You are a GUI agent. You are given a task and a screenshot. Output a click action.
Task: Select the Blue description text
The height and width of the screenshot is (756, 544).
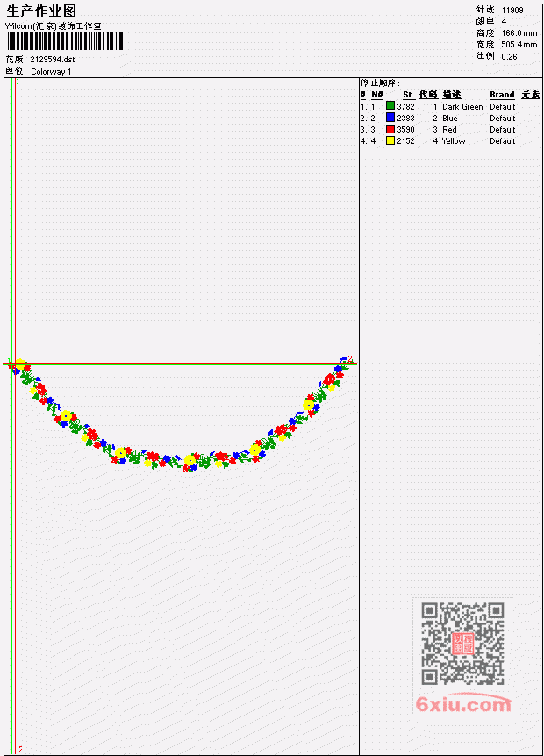pos(450,119)
